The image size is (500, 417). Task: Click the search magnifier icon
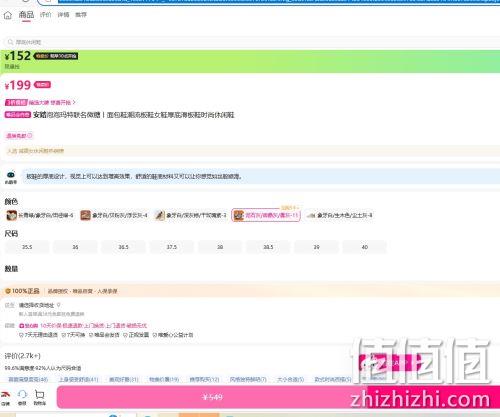[x=10, y=42]
